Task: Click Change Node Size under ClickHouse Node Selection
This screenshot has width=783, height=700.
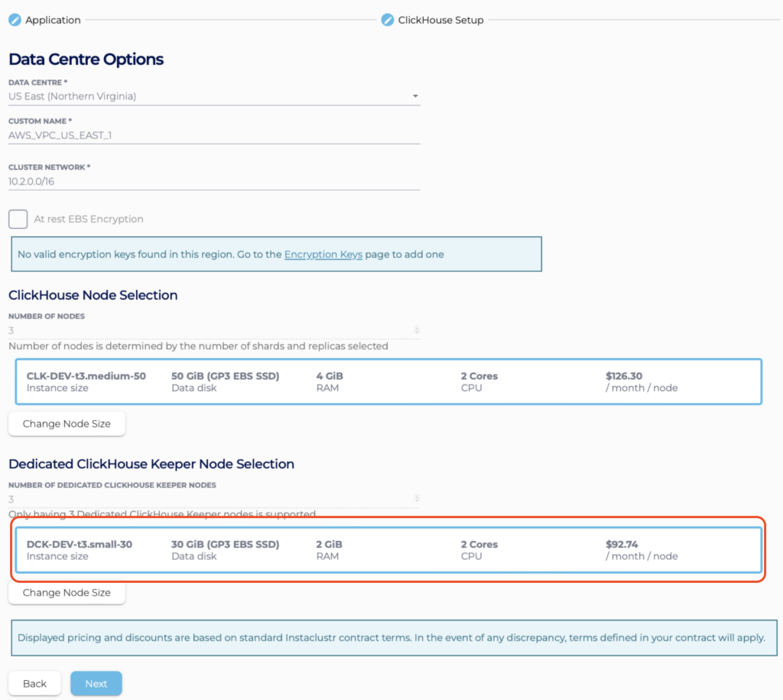Action: tap(67, 424)
